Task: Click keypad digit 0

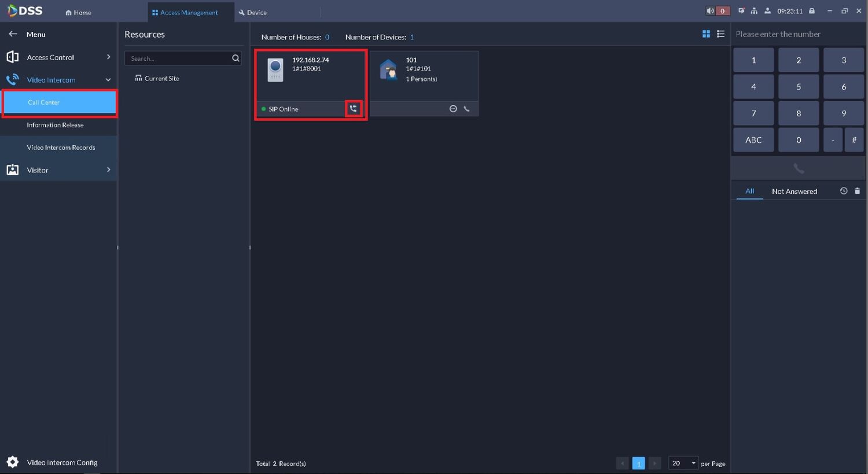Action: point(799,140)
